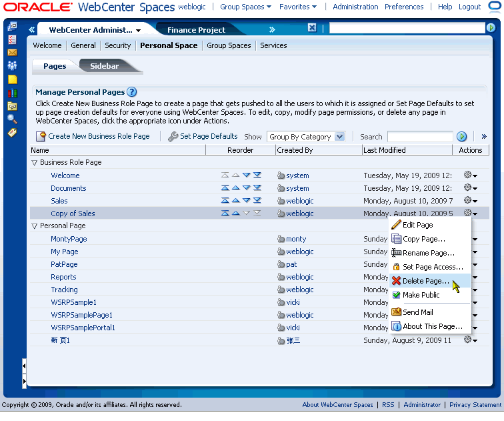Screen dimensions: 504x421
Task: Open the Services tab
Action: click(x=273, y=45)
